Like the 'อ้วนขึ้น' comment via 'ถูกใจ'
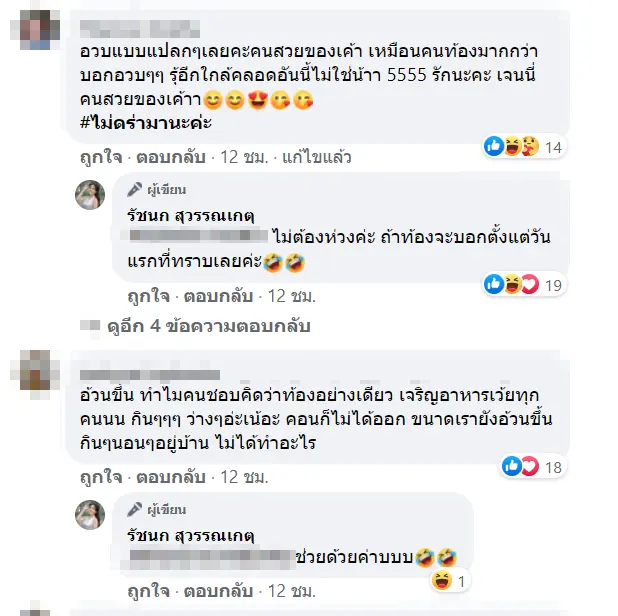 click(101, 477)
